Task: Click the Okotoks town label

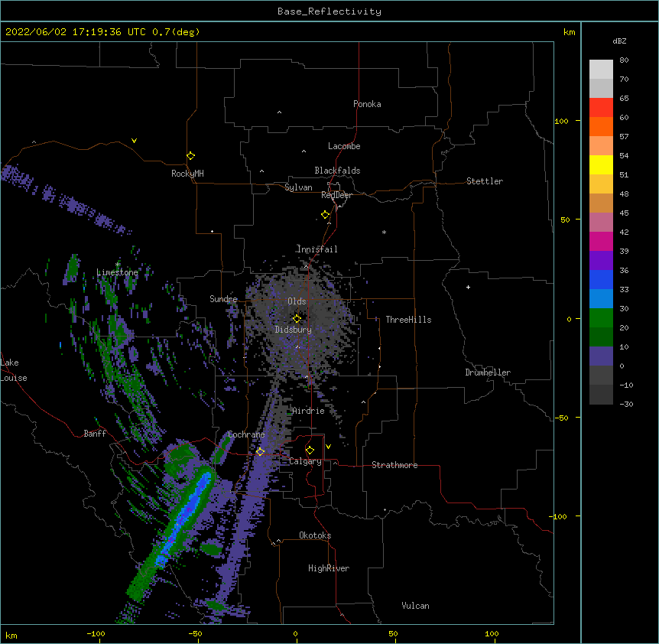Action: point(315,535)
